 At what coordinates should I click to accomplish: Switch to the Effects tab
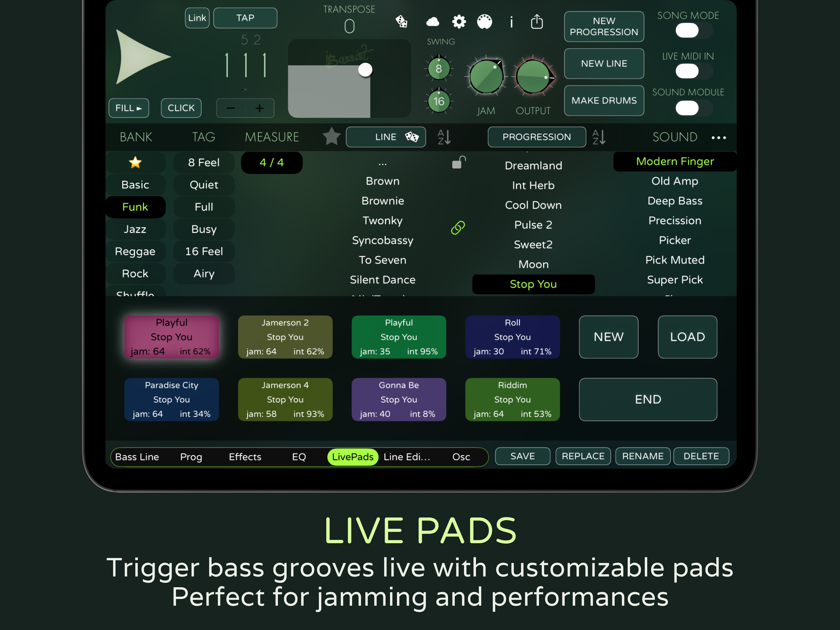(x=245, y=457)
